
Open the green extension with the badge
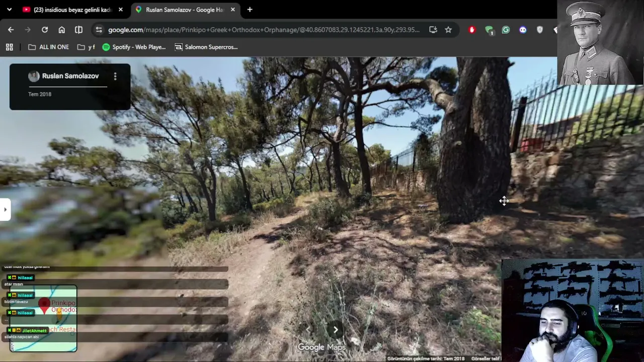point(489,30)
